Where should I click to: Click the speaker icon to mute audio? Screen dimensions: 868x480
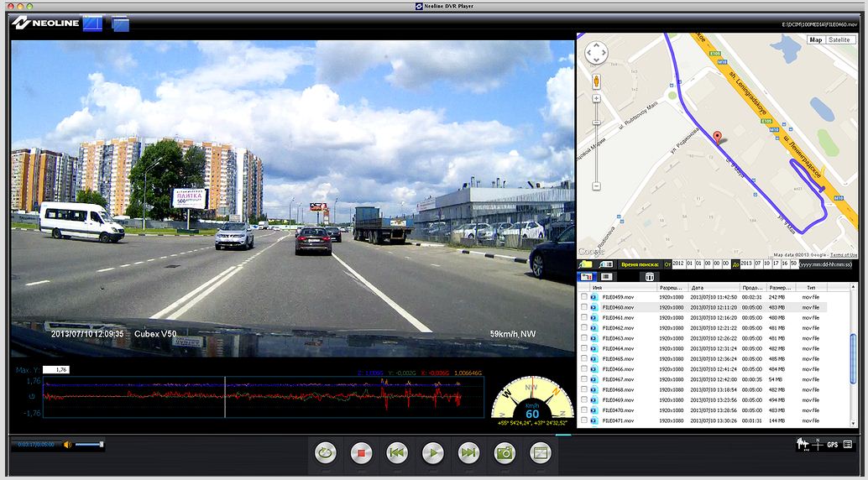click(x=67, y=444)
